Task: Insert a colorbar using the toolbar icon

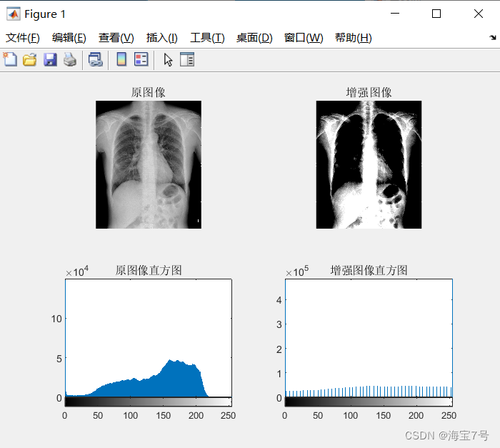Action: pyautogui.click(x=121, y=59)
